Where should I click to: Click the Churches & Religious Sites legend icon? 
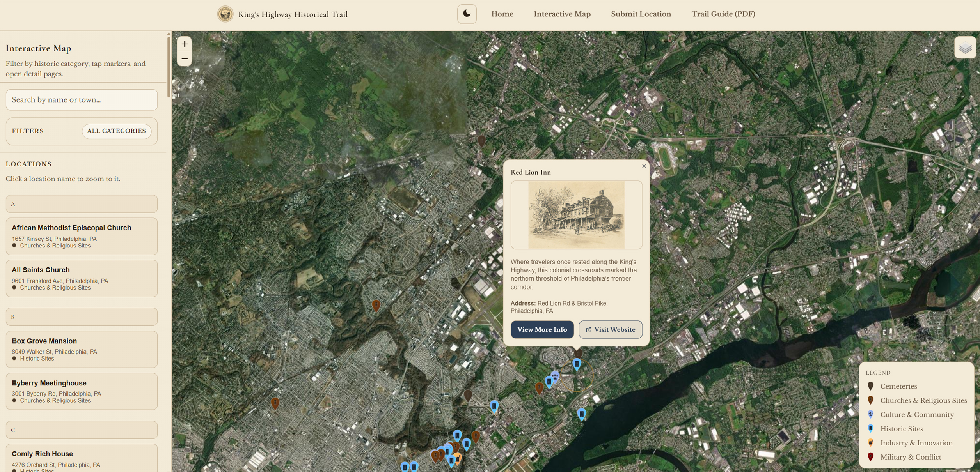[870, 400]
